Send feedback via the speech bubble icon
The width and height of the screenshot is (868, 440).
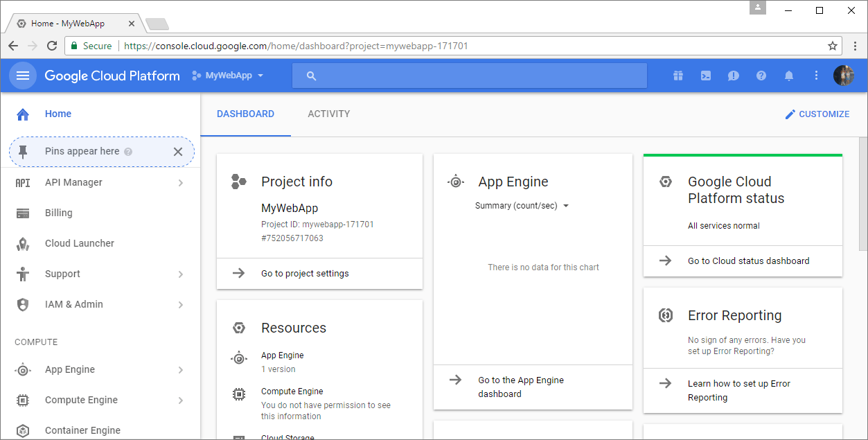(x=733, y=76)
